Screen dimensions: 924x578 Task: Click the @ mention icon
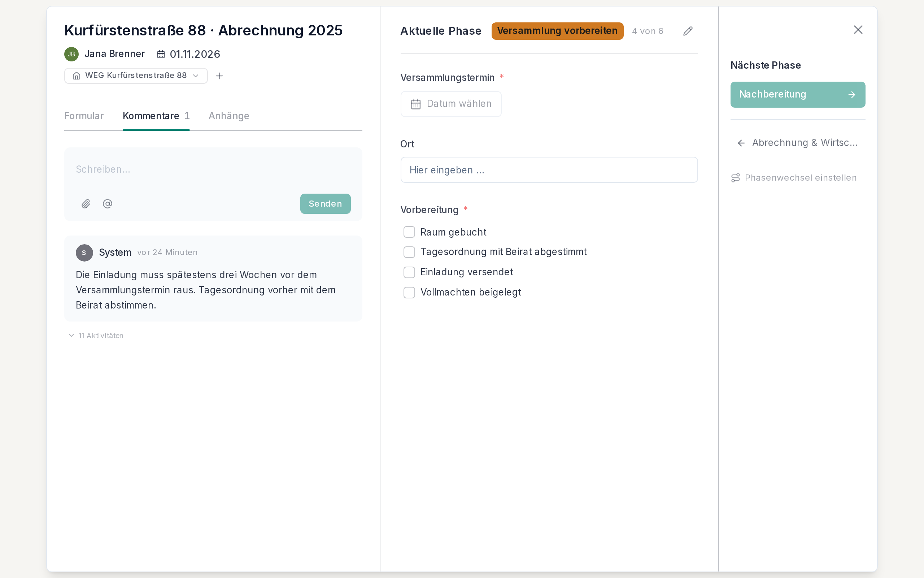click(108, 204)
